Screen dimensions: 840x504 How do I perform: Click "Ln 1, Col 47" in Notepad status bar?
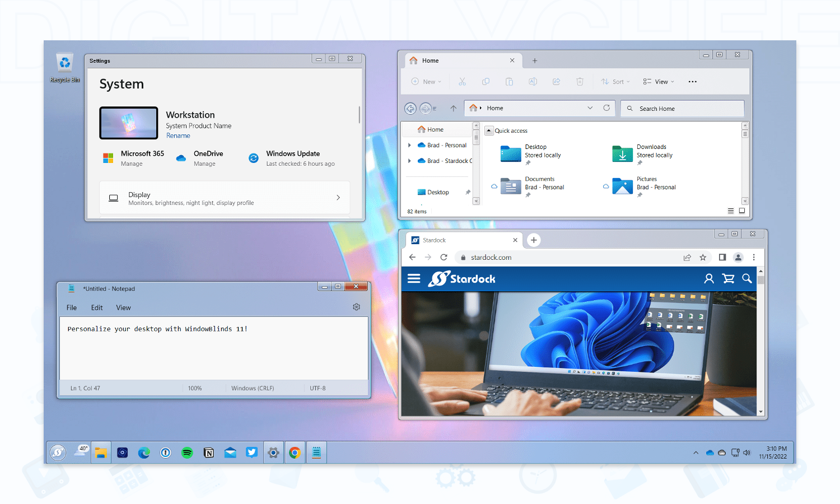[85, 388]
